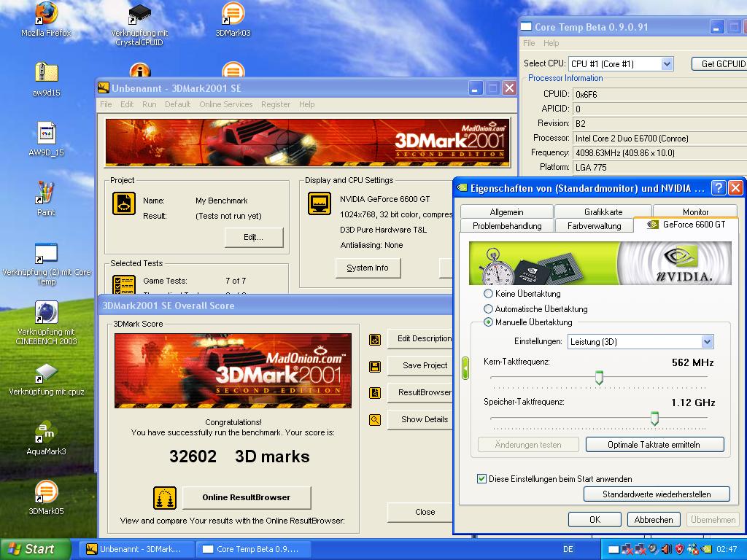
Task: Click Optimale Taktrate ermitteln button
Action: pos(654,445)
